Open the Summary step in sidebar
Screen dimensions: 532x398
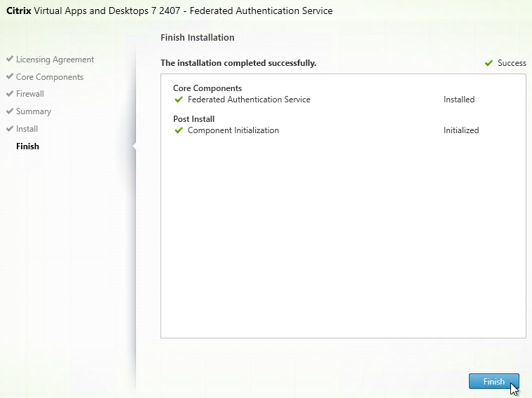click(x=34, y=111)
